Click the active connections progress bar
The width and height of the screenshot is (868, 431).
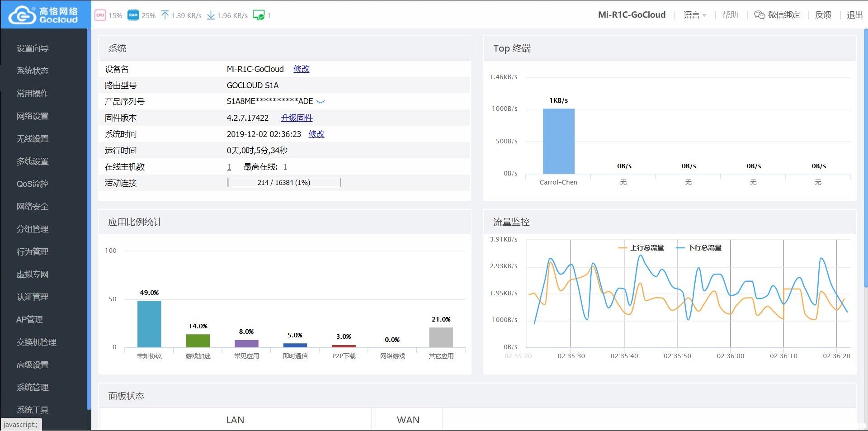pyautogui.click(x=283, y=183)
